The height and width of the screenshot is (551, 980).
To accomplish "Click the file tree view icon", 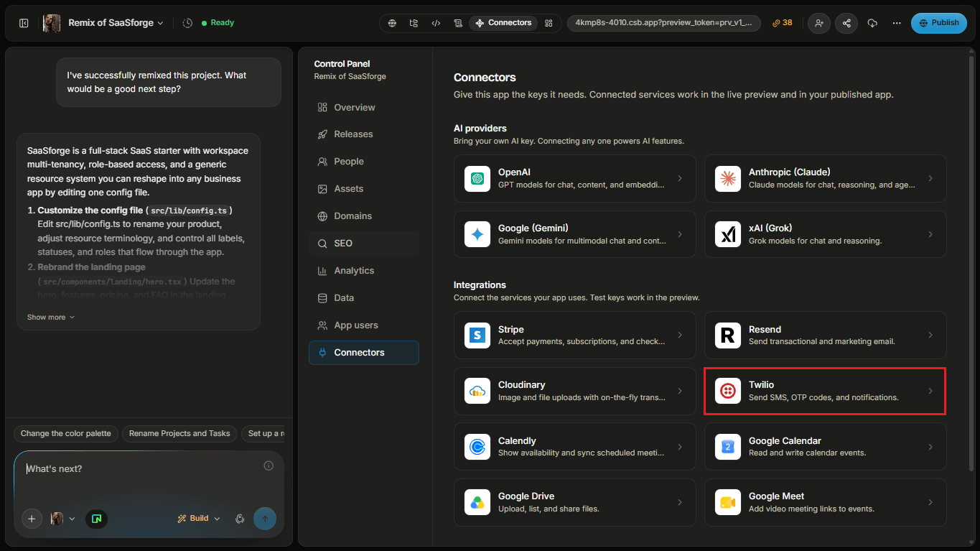I will pos(414,23).
